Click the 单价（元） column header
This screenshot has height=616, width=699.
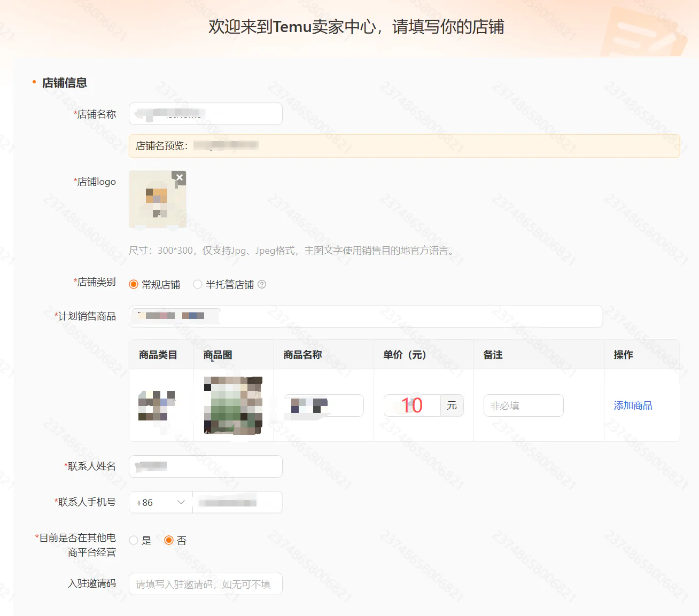405,355
